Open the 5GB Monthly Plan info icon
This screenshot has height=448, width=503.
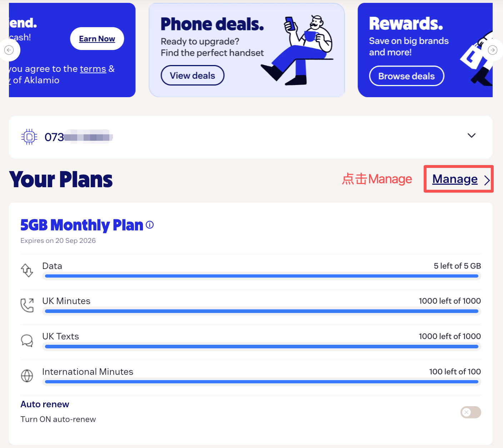pyautogui.click(x=150, y=225)
